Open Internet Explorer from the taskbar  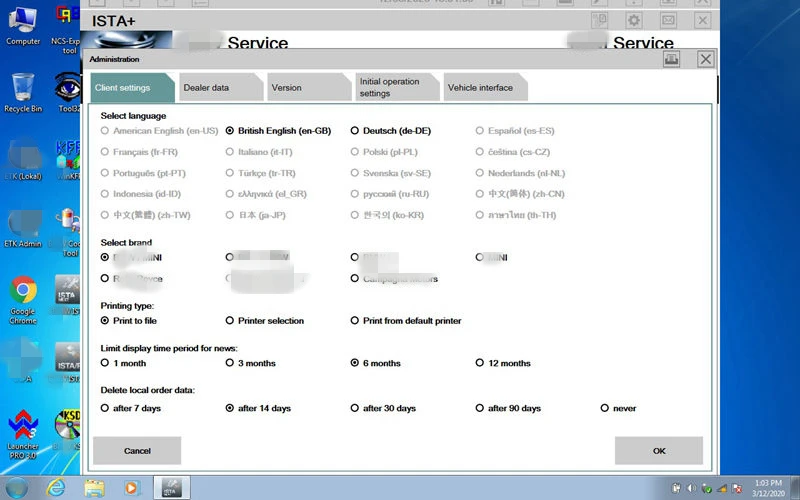(x=55, y=488)
